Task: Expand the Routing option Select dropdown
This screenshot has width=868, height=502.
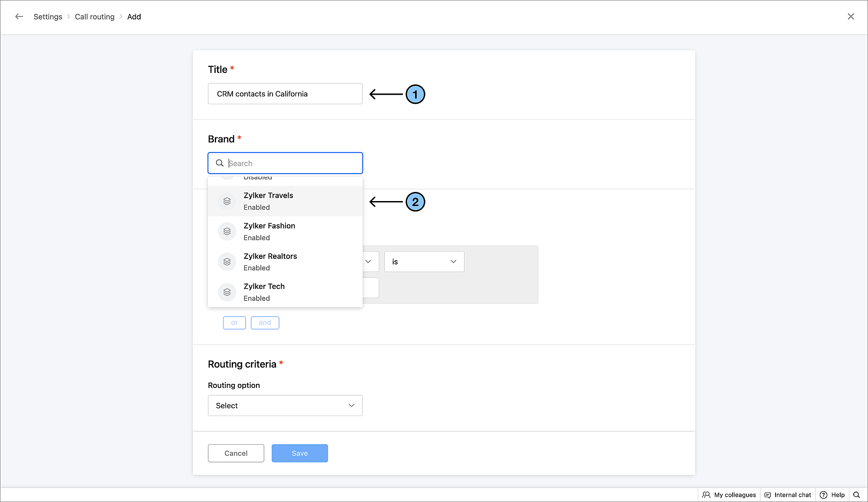Action: click(285, 406)
